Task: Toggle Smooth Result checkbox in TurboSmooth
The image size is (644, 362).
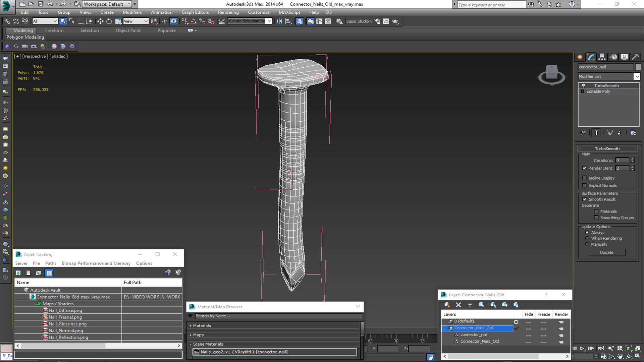Action: [585, 199]
